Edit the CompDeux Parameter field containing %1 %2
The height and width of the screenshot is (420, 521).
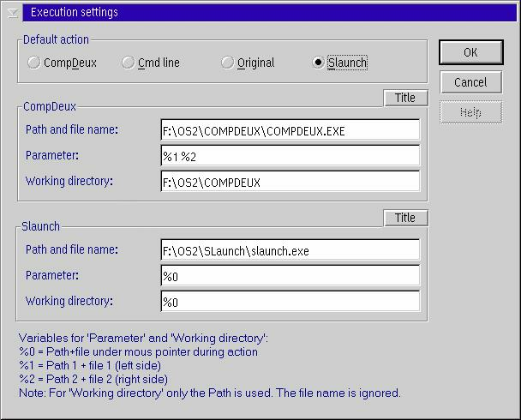[290, 155]
